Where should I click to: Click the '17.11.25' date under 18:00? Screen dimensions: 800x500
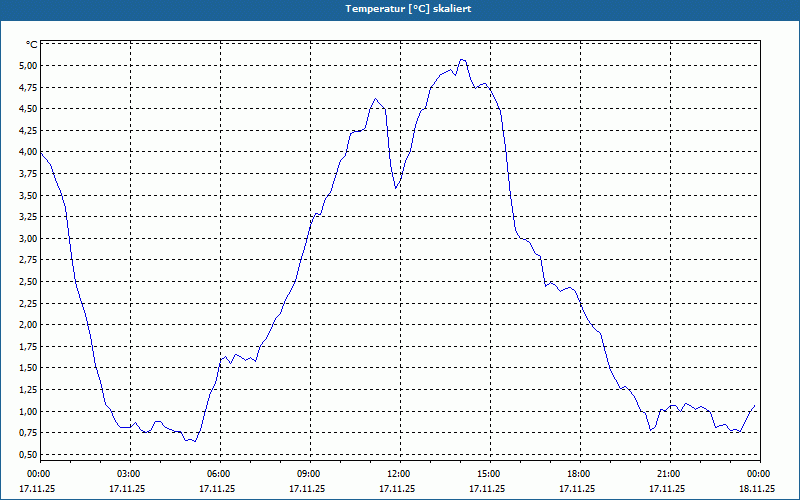pos(577,489)
